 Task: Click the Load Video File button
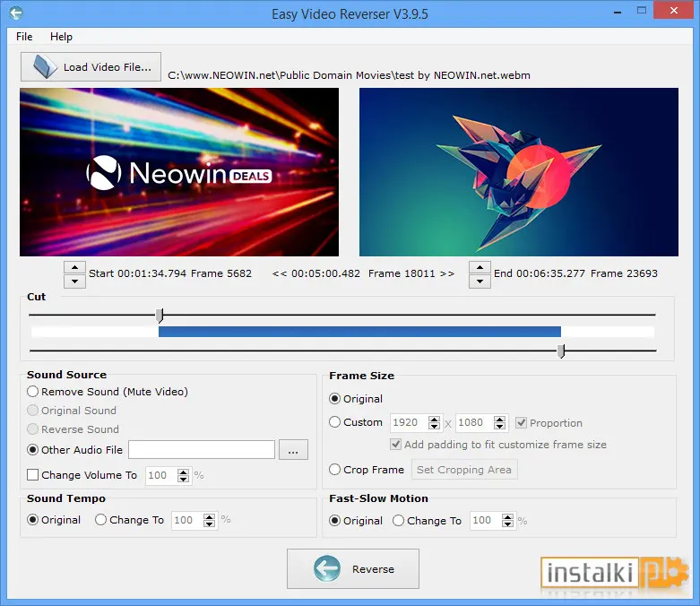coord(91,67)
